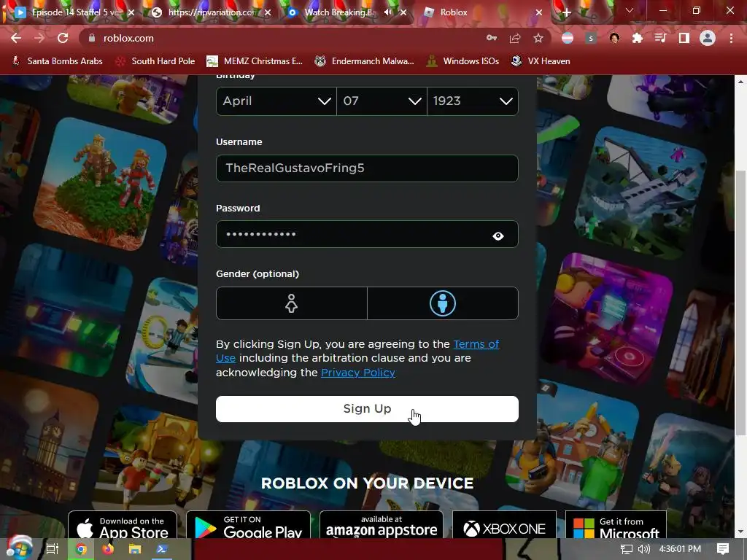
Task: Open the Privacy Policy link
Action: click(357, 373)
